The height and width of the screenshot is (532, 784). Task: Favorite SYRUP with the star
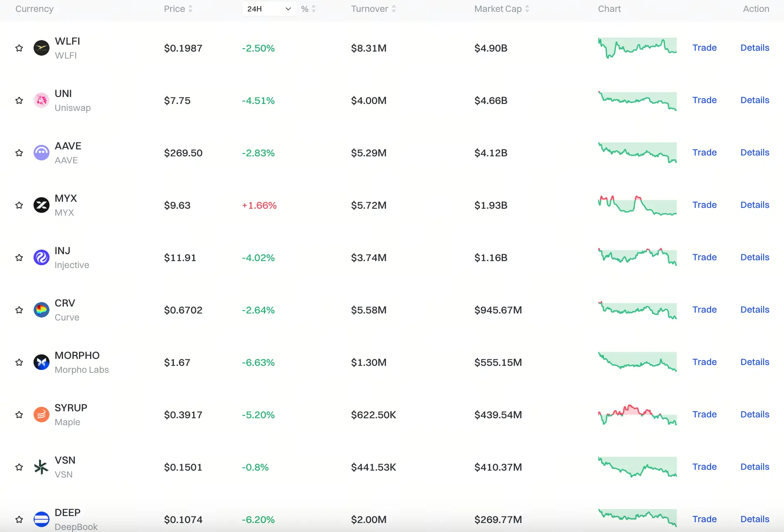click(x=19, y=415)
